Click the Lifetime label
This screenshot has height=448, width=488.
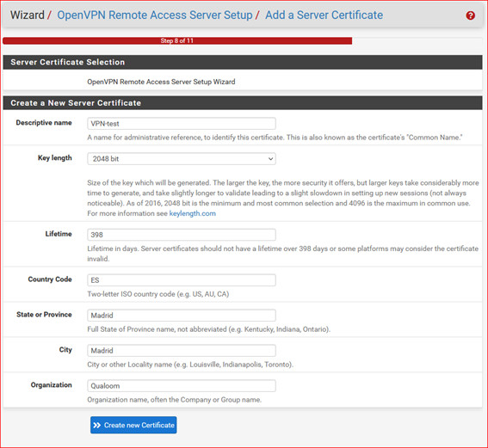pos(59,234)
